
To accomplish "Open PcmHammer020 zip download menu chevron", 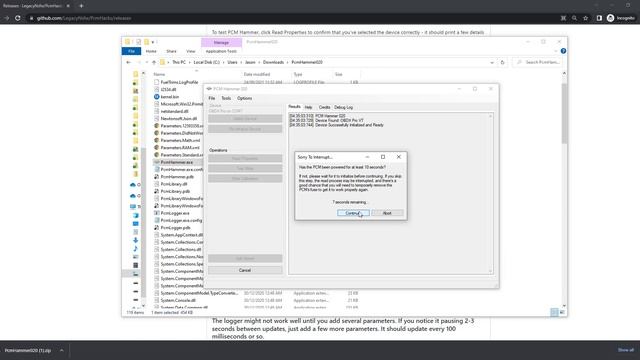I will coord(62,350).
